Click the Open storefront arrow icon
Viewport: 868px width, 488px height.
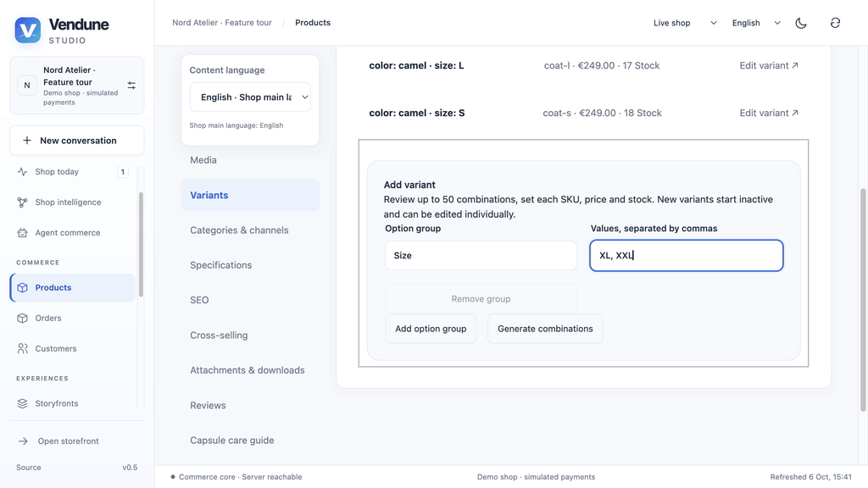coord(23,441)
